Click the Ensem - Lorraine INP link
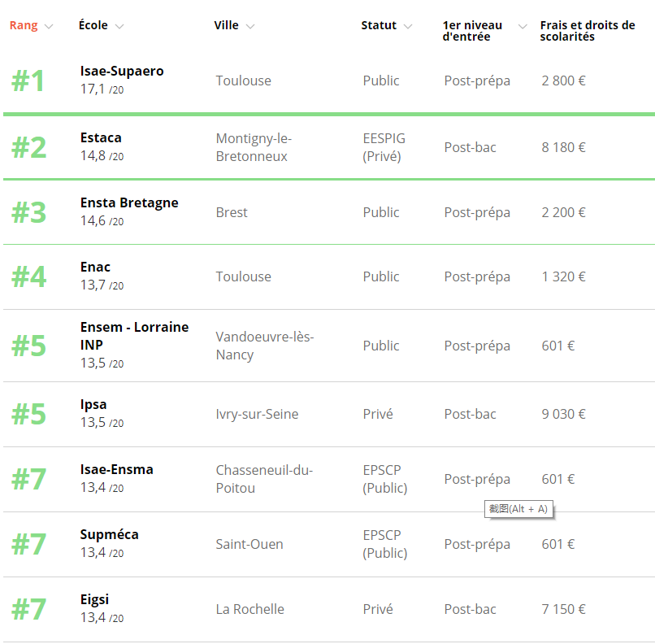The image size is (655, 644). (134, 336)
